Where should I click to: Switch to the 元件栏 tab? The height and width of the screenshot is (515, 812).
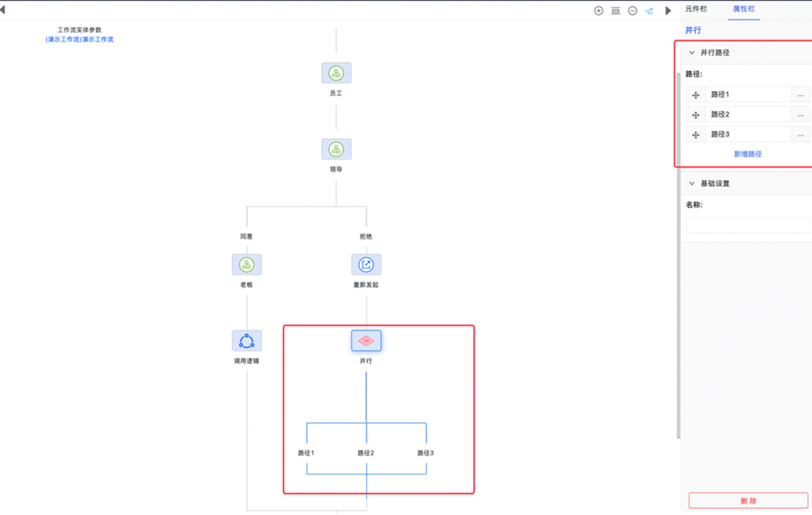pyautogui.click(x=696, y=9)
